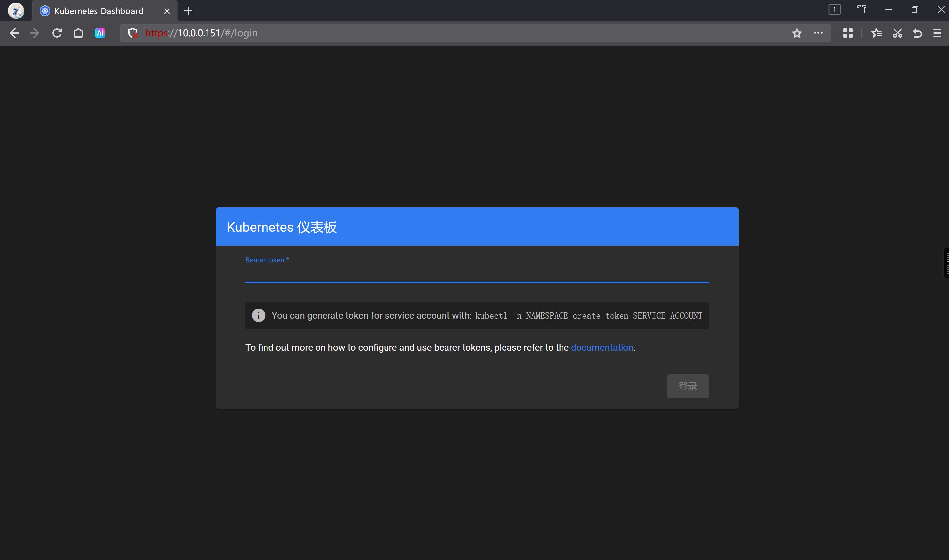Go to browser home page
949x560 pixels.
[x=78, y=33]
